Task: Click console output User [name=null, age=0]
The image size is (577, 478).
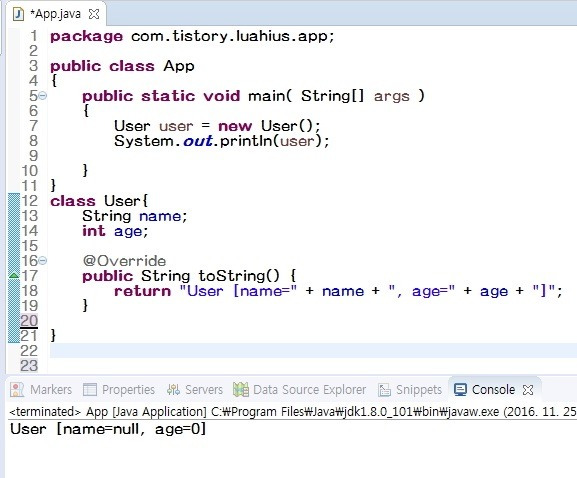Action: (x=108, y=429)
